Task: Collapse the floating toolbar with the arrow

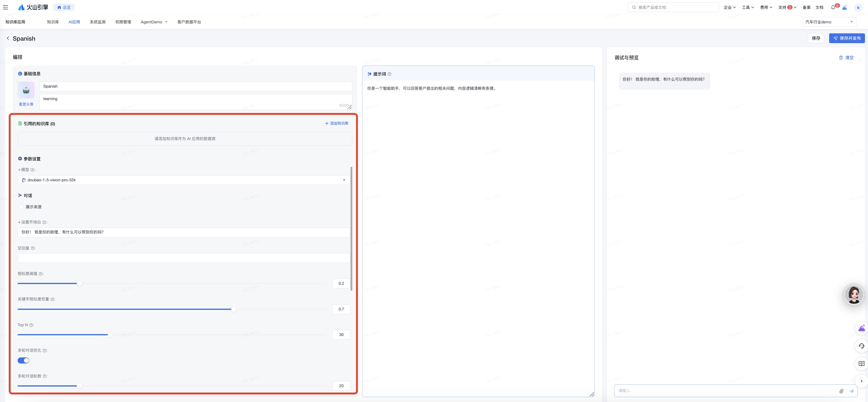Action: pyautogui.click(x=861, y=381)
